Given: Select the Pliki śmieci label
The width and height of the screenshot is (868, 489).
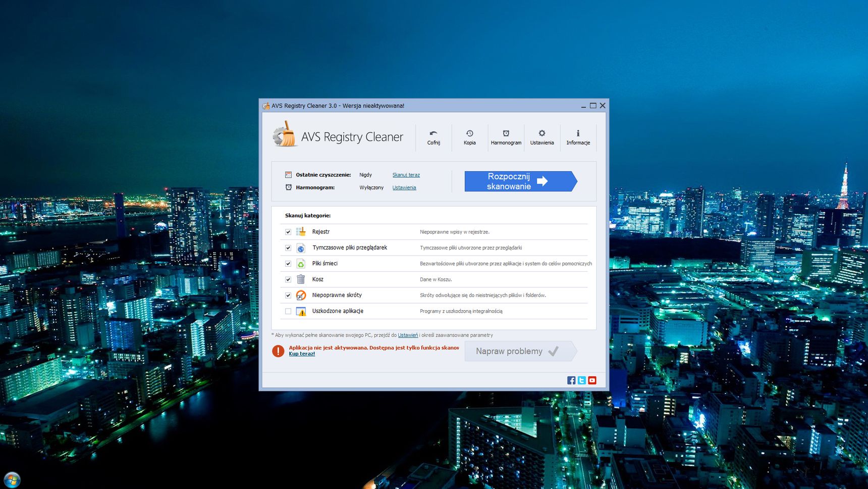Looking at the screenshot, I should (325, 263).
